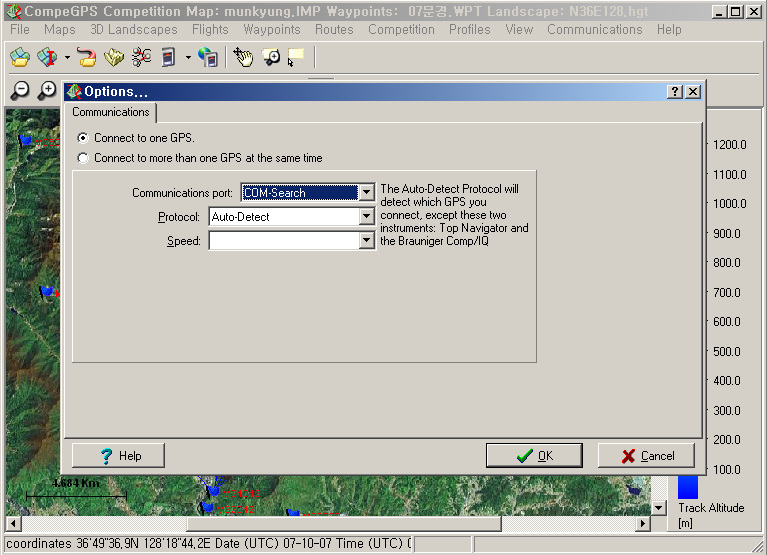Maximize the CompeGPS main window
The image size is (767, 555).
tap(735, 11)
